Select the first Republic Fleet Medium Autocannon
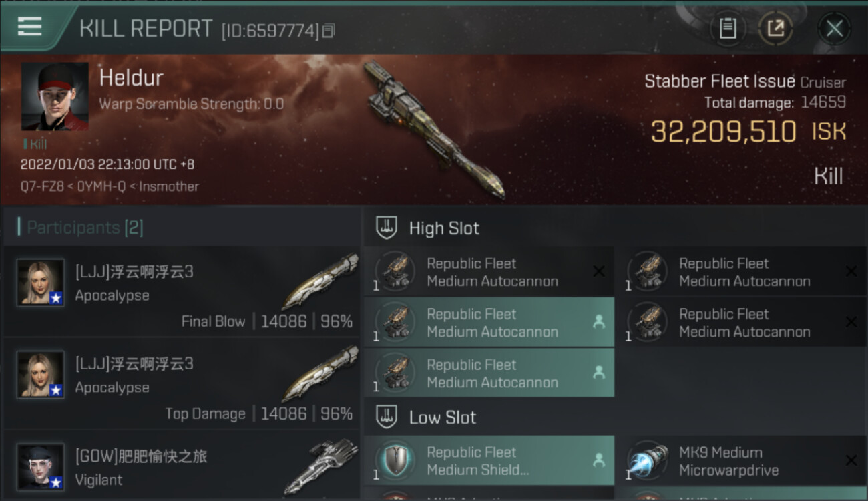 (x=489, y=272)
